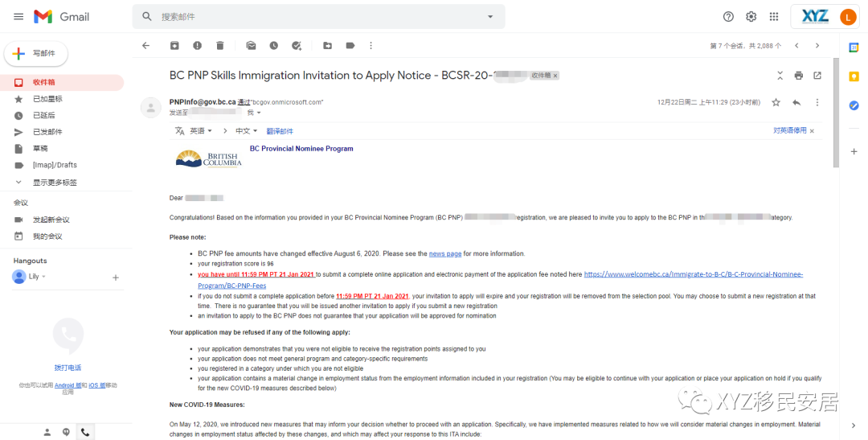868x440 pixels.
Task: Open Lily hangouts status dropdown
Action: coord(43,277)
